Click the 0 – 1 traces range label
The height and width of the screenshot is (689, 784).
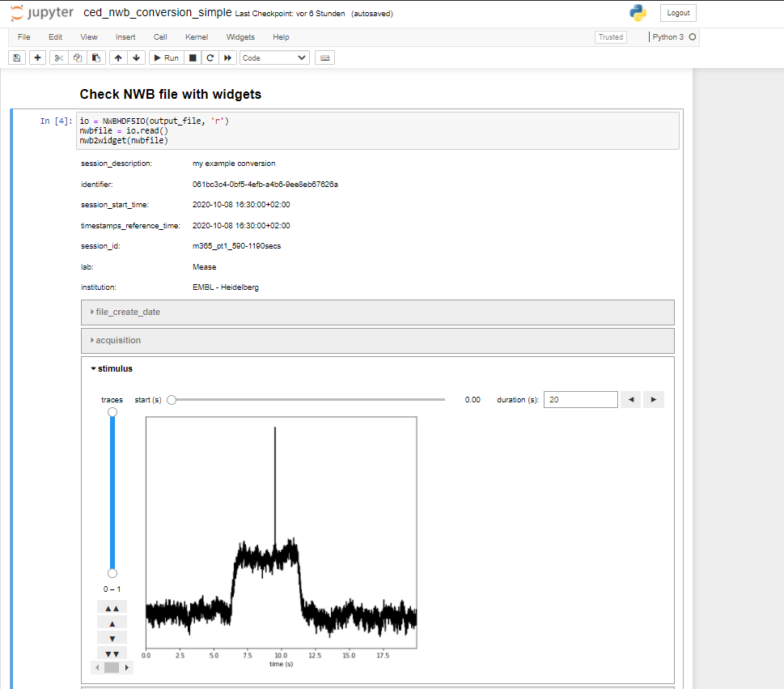tap(112, 589)
